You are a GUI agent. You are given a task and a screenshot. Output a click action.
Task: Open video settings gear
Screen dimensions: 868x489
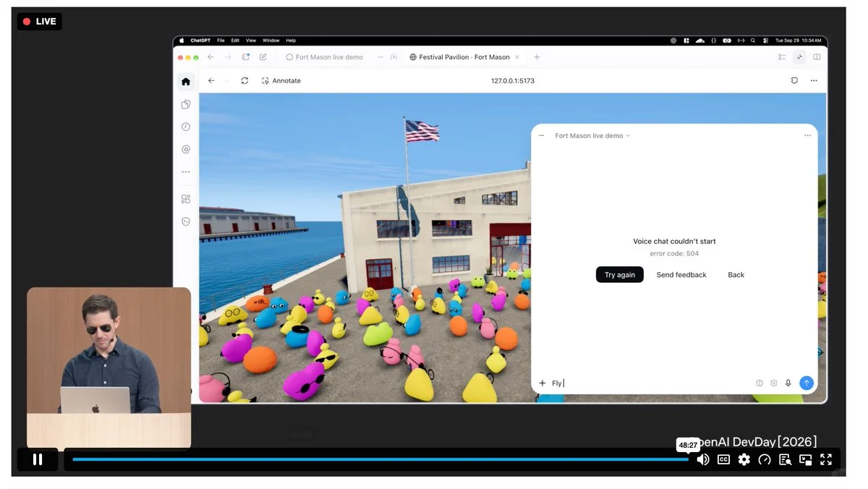click(x=744, y=459)
